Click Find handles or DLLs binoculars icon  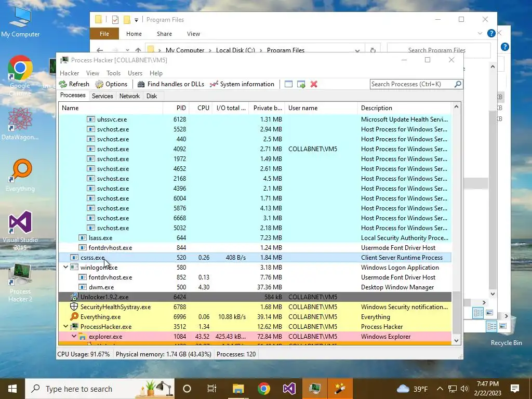(x=141, y=84)
